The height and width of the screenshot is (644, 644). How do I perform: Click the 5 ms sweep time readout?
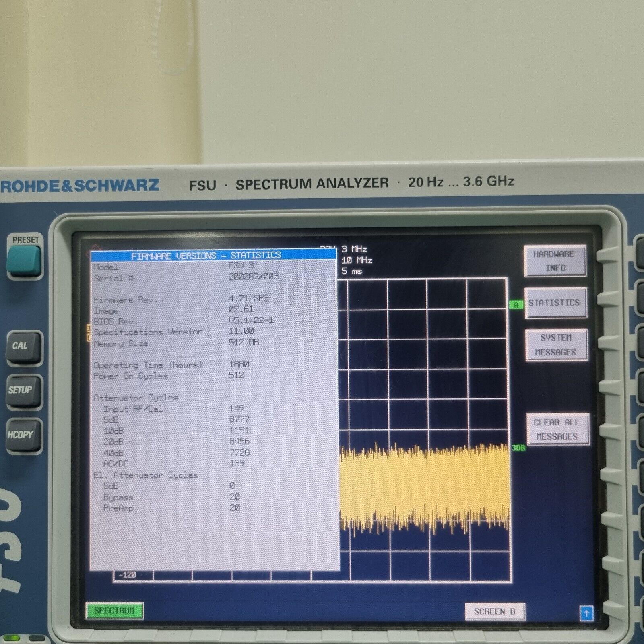[x=352, y=271]
